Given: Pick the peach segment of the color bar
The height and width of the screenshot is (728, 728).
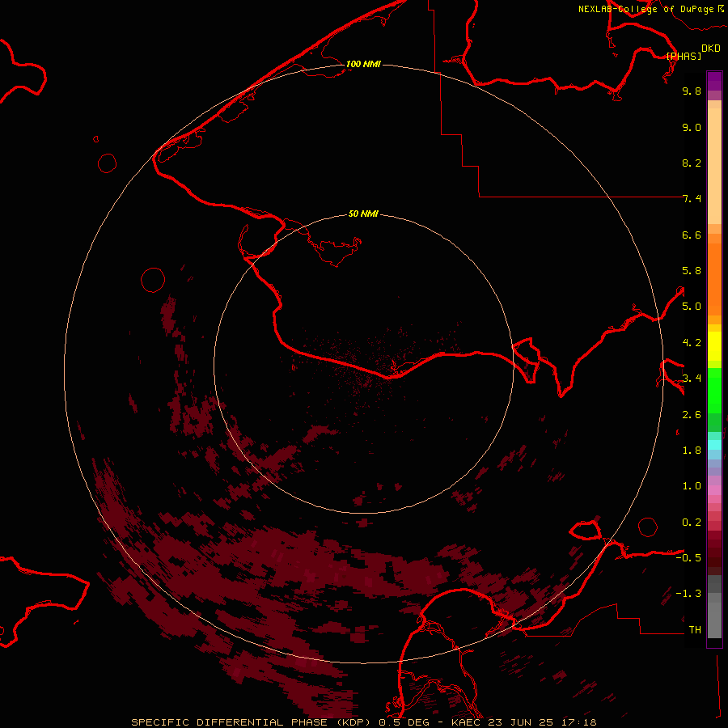Looking at the screenshot, I should click(714, 166).
